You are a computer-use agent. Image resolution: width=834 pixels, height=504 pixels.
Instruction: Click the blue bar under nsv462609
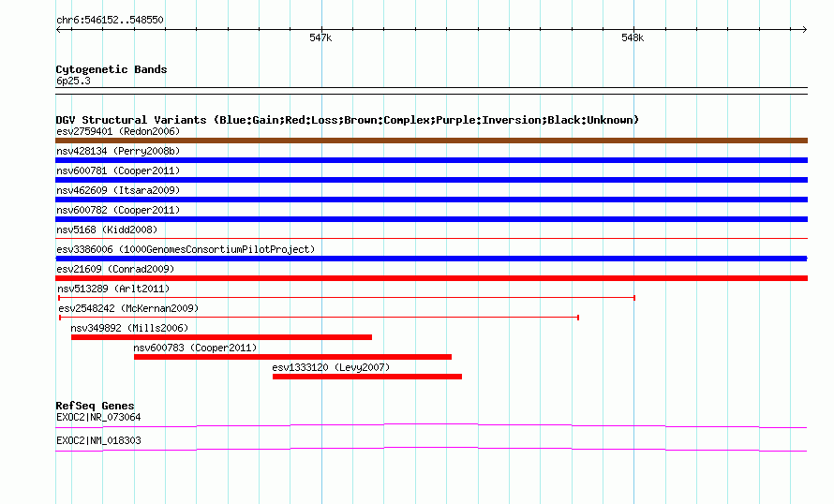431,200
